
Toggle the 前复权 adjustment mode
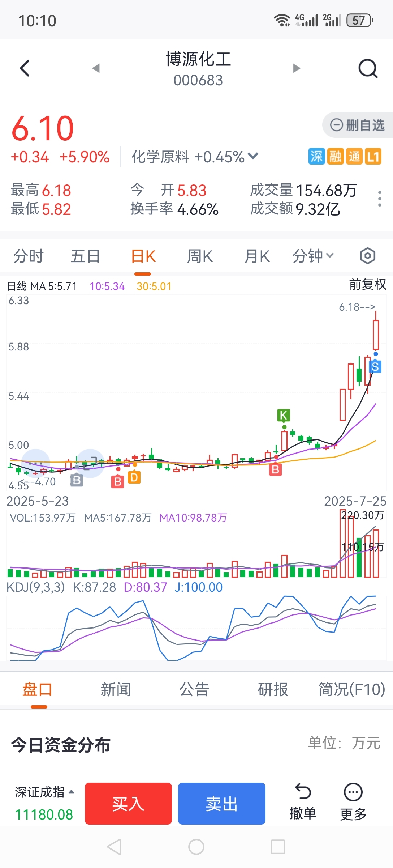[x=368, y=285]
